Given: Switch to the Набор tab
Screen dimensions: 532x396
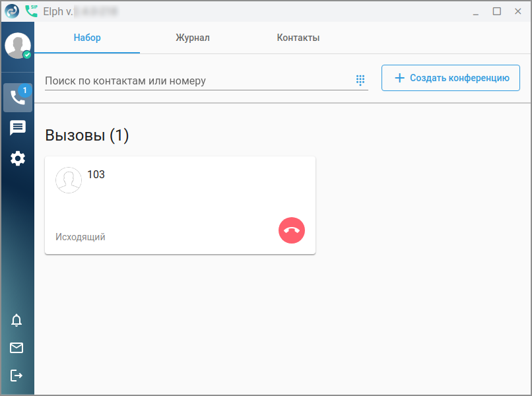Looking at the screenshot, I should (x=87, y=38).
